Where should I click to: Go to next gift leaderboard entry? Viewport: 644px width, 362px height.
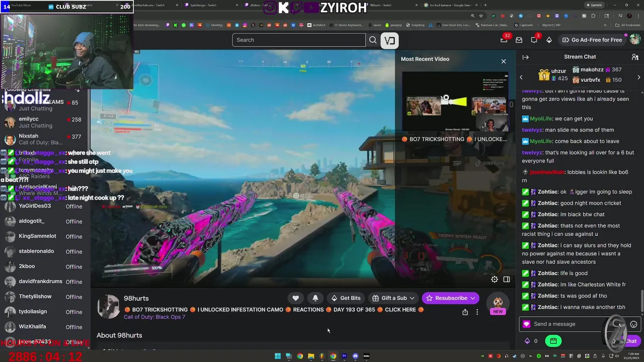click(639, 77)
